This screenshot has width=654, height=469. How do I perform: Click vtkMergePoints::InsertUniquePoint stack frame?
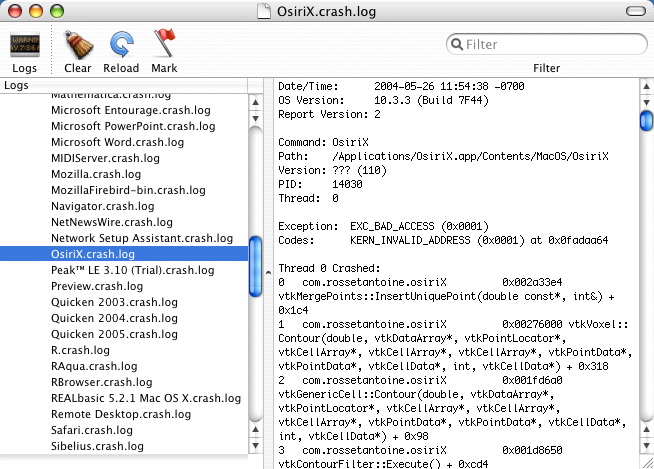coord(446,296)
